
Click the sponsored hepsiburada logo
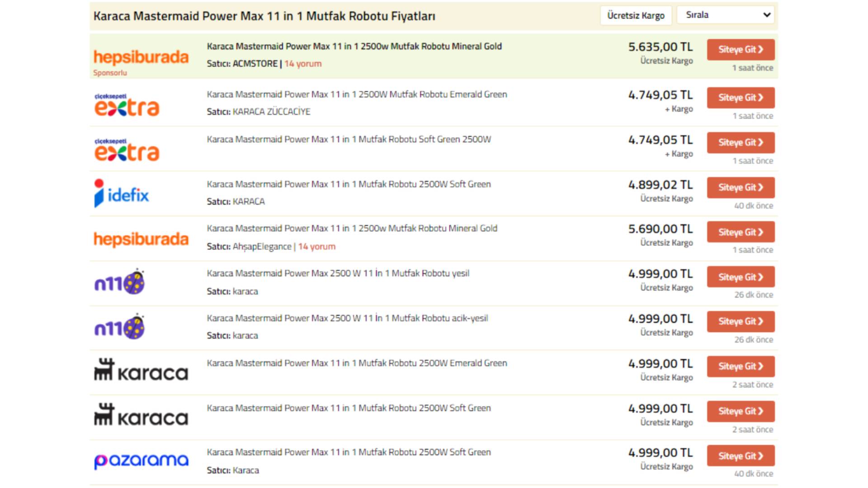click(141, 57)
